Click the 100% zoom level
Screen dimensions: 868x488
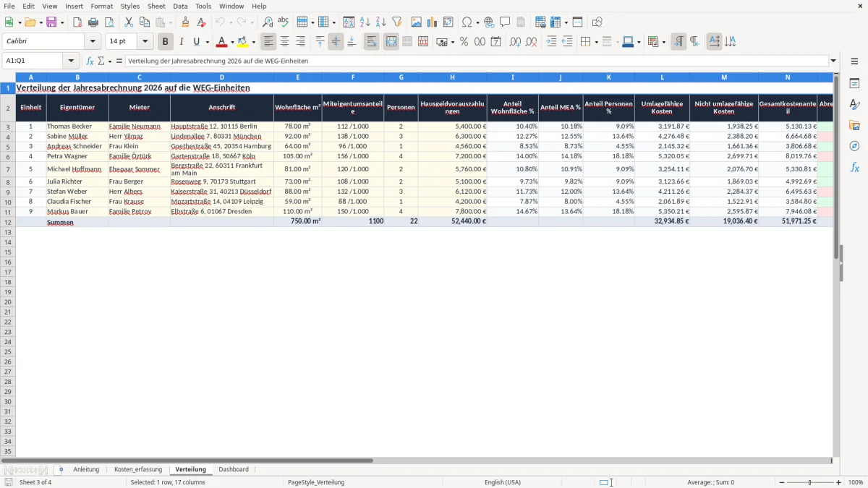coord(856,482)
